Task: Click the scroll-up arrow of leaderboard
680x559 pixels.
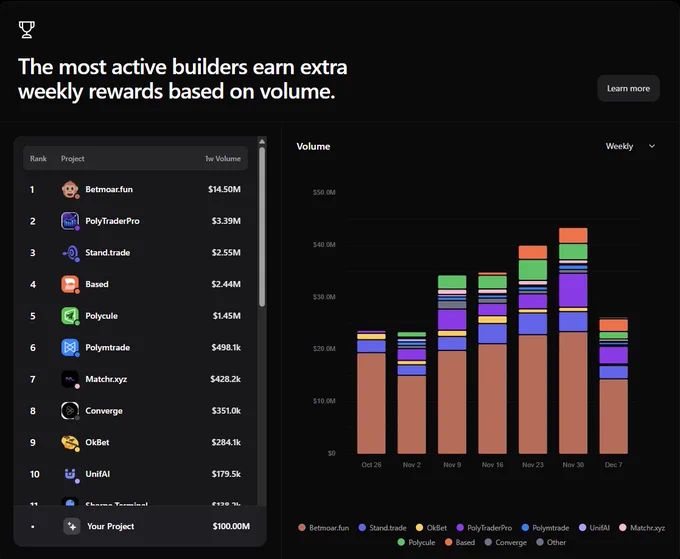Action: [262, 141]
